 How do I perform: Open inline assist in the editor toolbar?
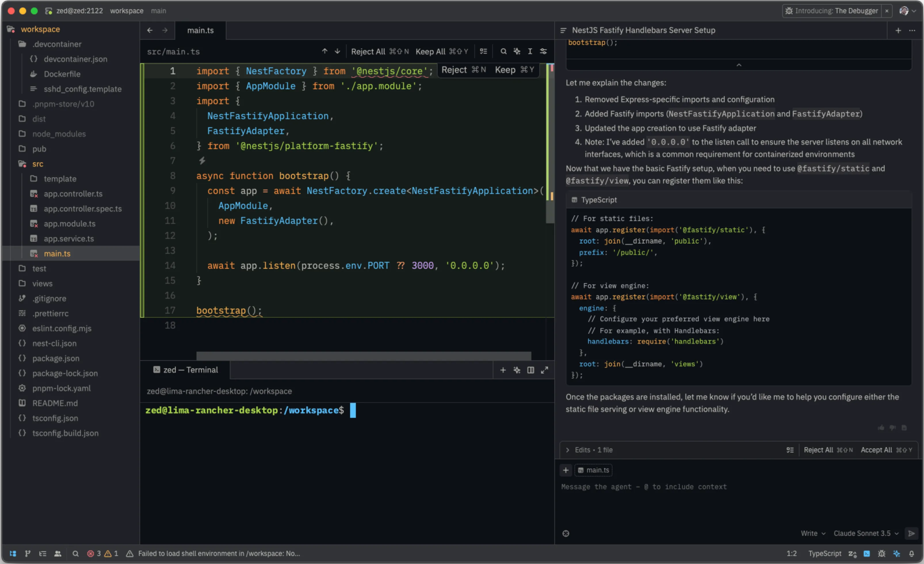517,52
